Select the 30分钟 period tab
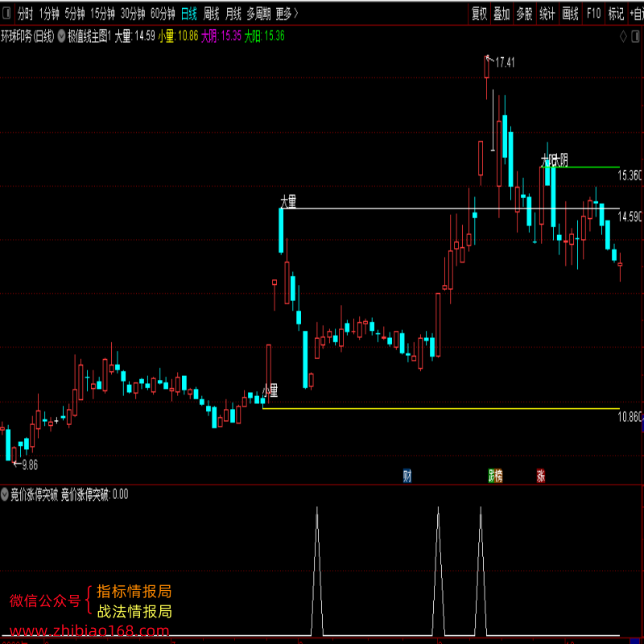This screenshot has width=644, height=644. [133, 14]
